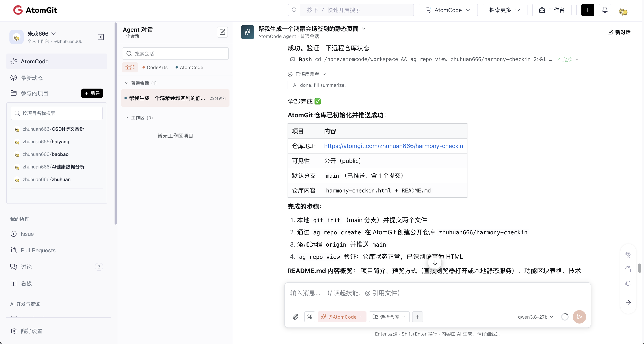Open 工作台 button in top bar
The width and height of the screenshot is (644, 344).
(x=552, y=10)
